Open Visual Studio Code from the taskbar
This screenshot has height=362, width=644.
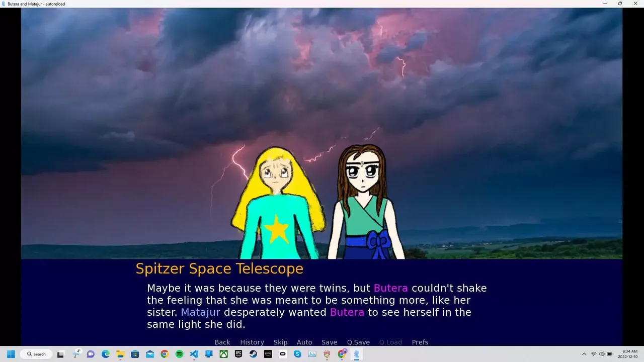194,354
